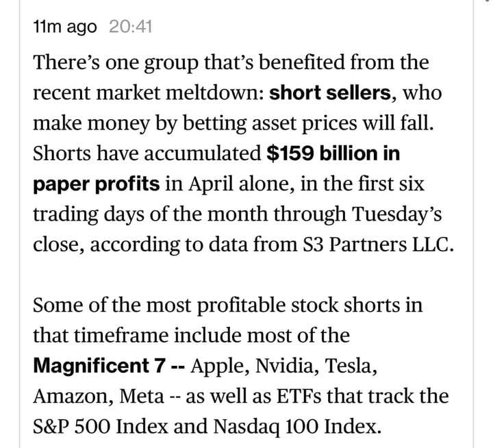Click the word 'Tesla' in the list
Image resolution: width=493 pixels, height=448 pixels.
[x=348, y=366]
